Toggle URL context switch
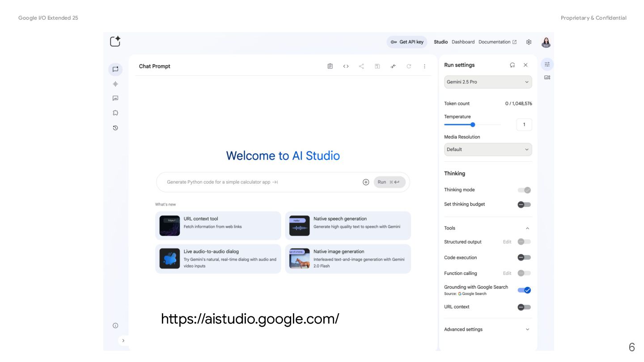This screenshot has width=644, height=362. pyautogui.click(x=524, y=307)
